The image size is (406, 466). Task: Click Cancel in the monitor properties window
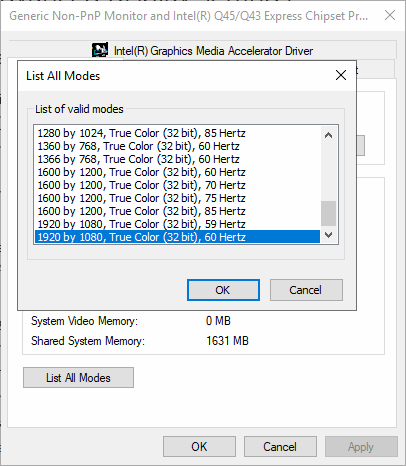click(x=280, y=447)
